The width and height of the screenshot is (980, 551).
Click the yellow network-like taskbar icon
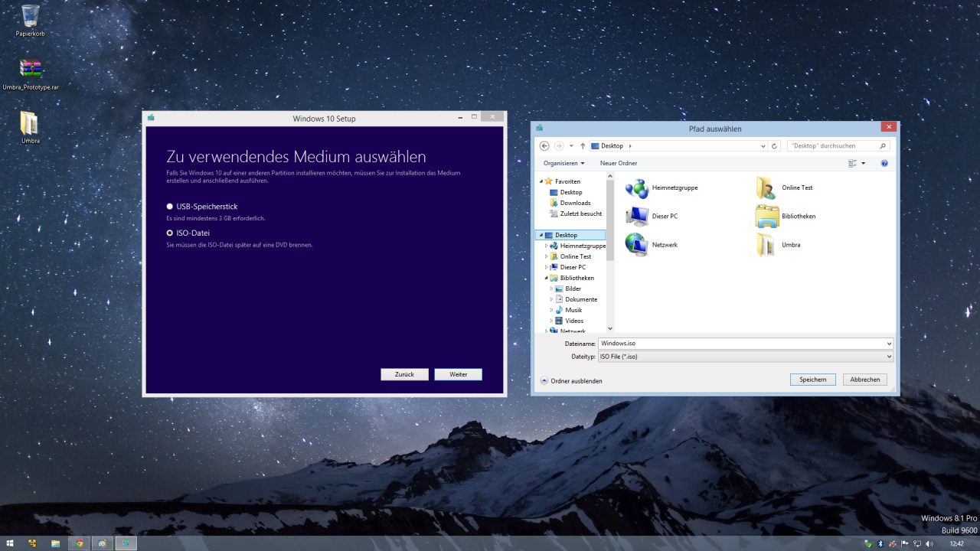[32, 543]
